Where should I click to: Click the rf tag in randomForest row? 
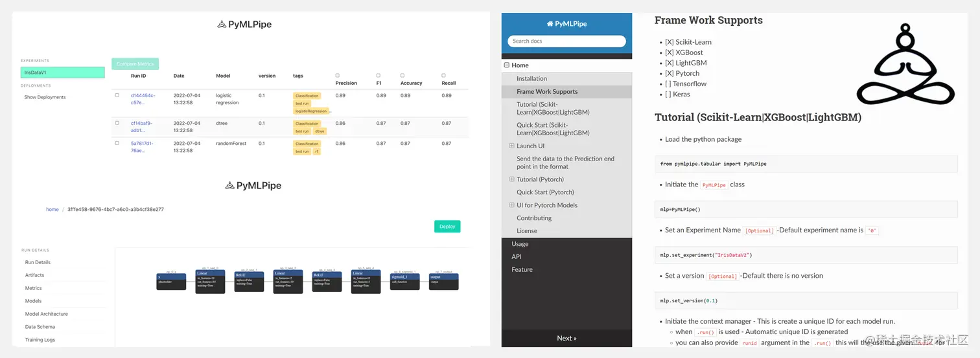(317, 151)
